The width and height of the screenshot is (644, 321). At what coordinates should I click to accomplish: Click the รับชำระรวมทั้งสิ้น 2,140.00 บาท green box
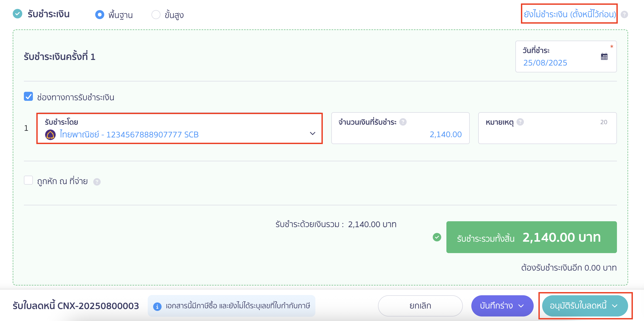532,237
